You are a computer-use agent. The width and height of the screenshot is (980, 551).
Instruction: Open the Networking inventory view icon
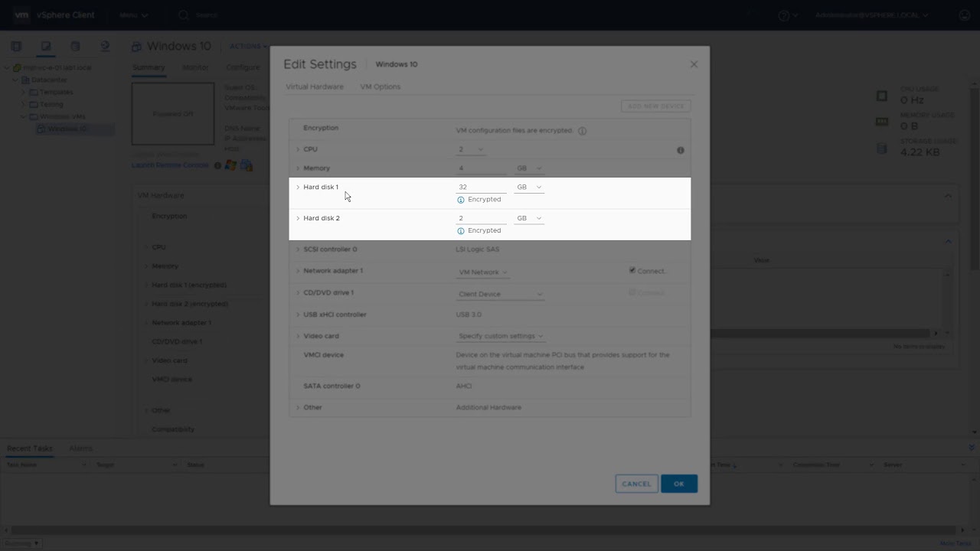coord(105,47)
